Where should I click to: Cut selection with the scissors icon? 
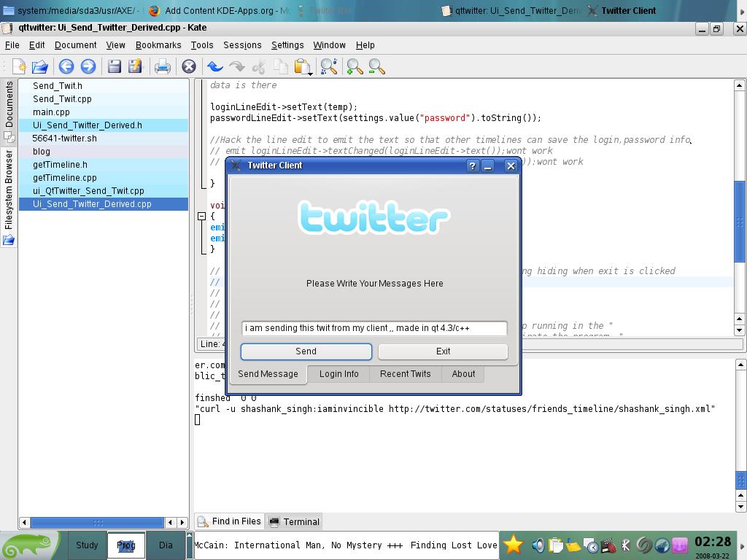coord(259,66)
